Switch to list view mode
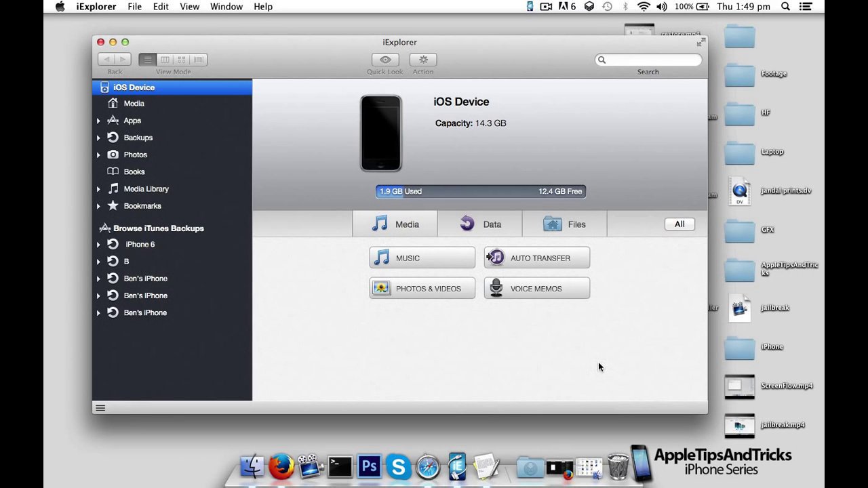 click(x=147, y=60)
